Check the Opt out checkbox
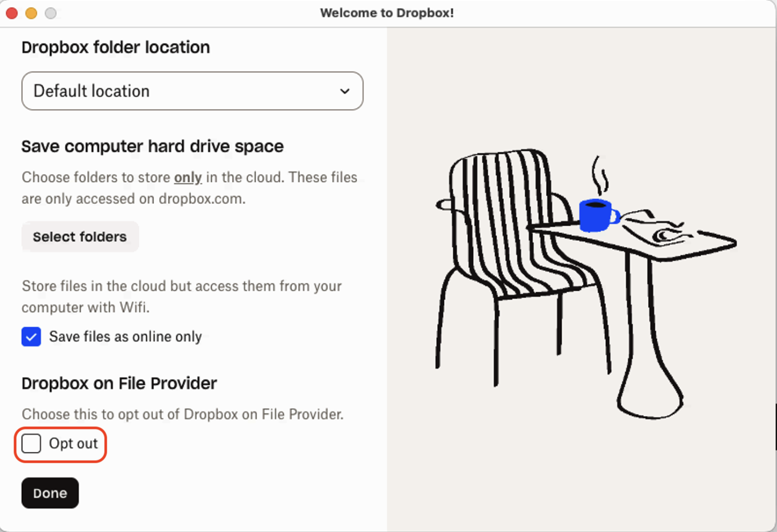 click(31, 444)
